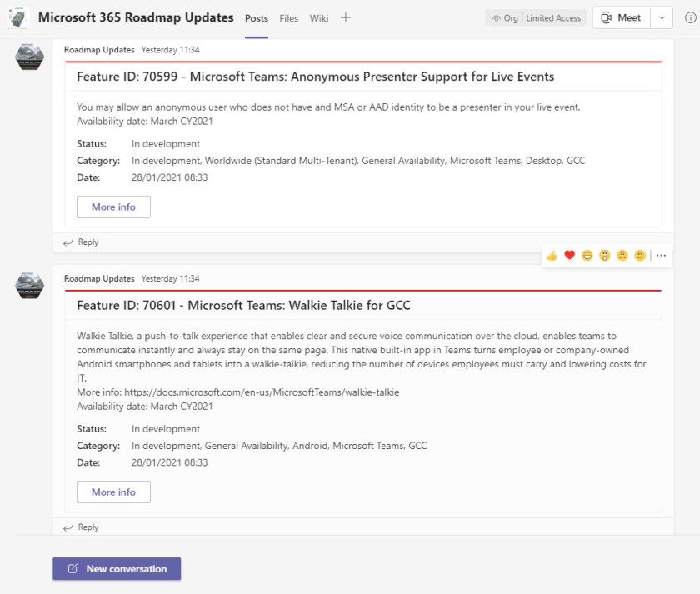The image size is (700, 594).
Task: Click More info on Walkie Talkie post
Action: (113, 492)
